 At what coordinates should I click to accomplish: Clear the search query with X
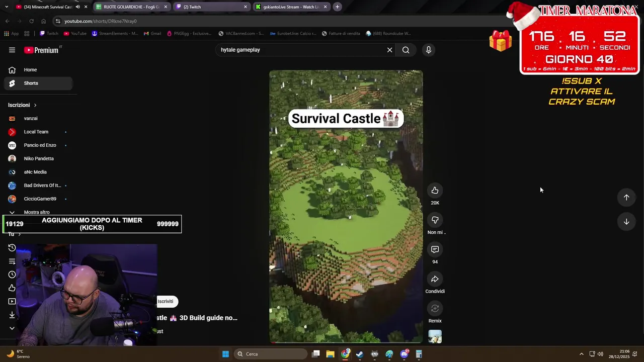pos(389,50)
